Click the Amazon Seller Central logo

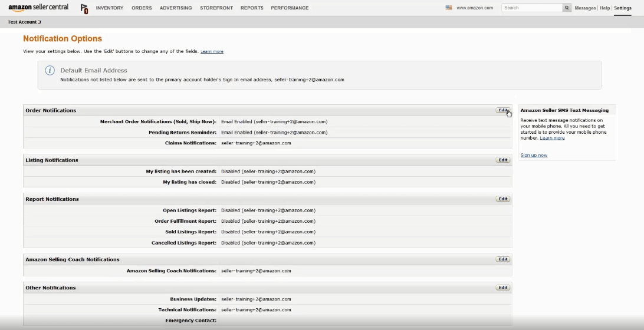point(38,8)
